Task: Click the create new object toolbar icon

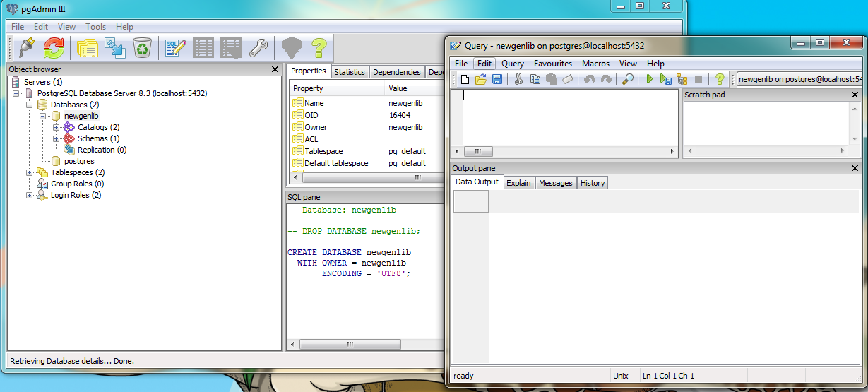Action: click(114, 48)
